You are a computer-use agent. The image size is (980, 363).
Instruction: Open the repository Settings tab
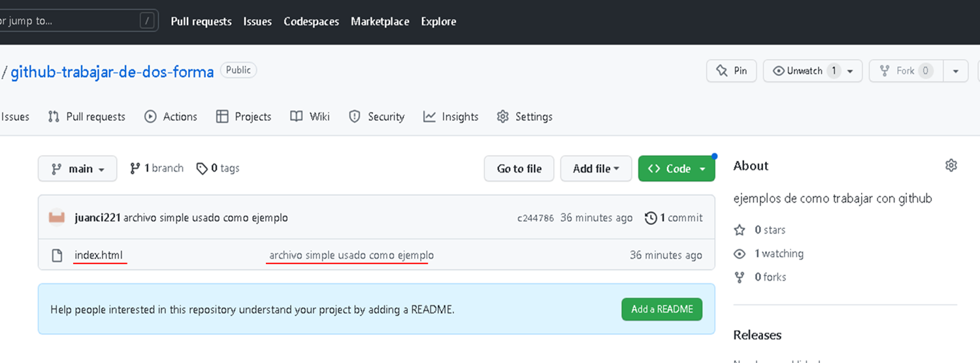[525, 116]
